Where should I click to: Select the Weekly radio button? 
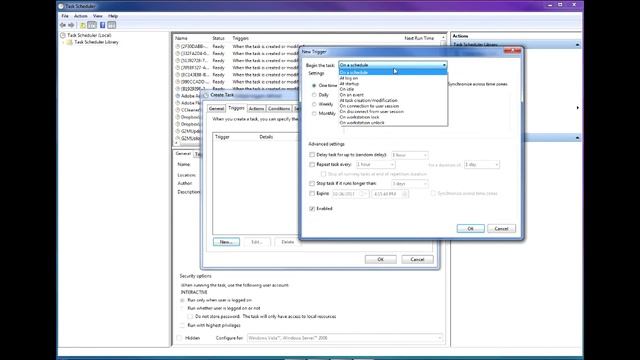pyautogui.click(x=314, y=104)
